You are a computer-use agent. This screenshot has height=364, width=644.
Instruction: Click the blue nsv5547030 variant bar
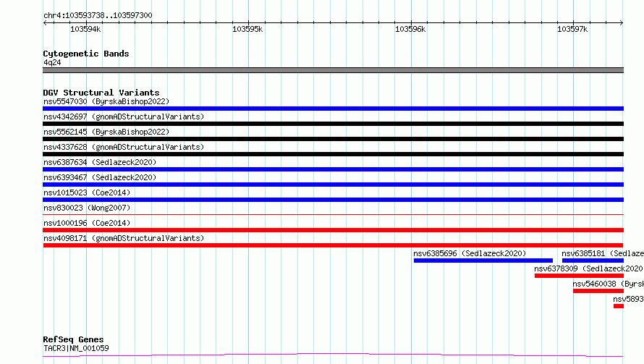click(333, 109)
